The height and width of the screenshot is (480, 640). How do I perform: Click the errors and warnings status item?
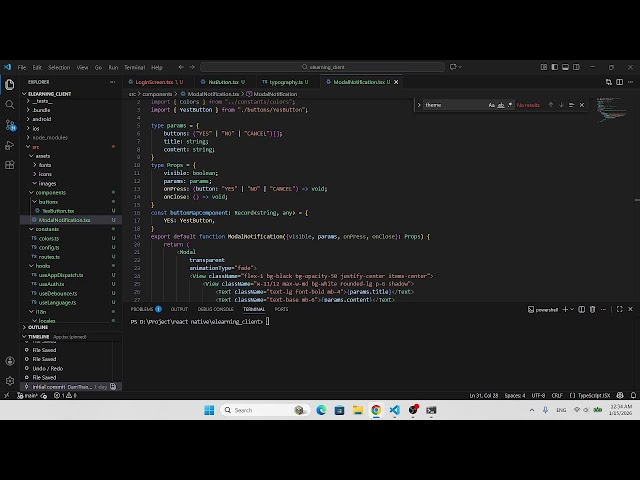65,395
